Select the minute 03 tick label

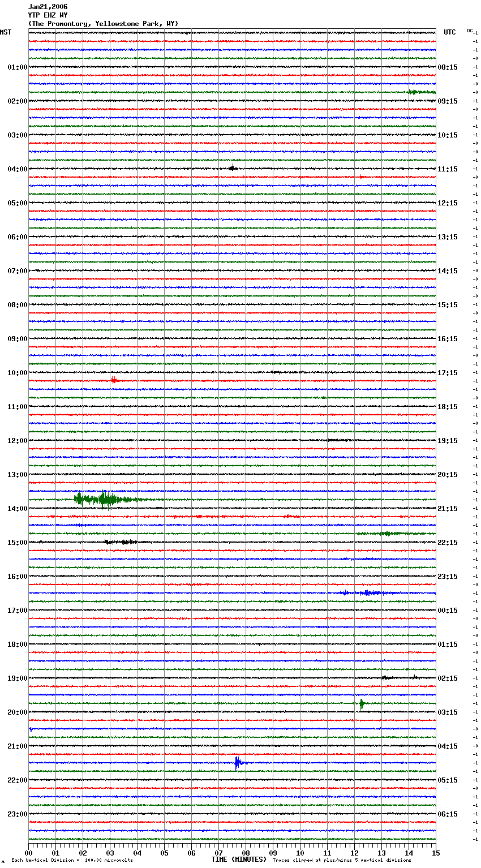(110, 853)
